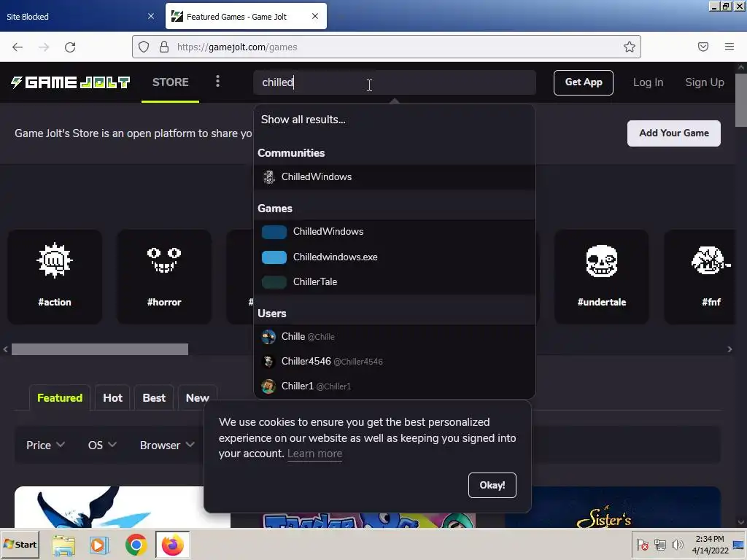Click the browser address bar
Screen dimensions: 747x560
click(x=386, y=47)
